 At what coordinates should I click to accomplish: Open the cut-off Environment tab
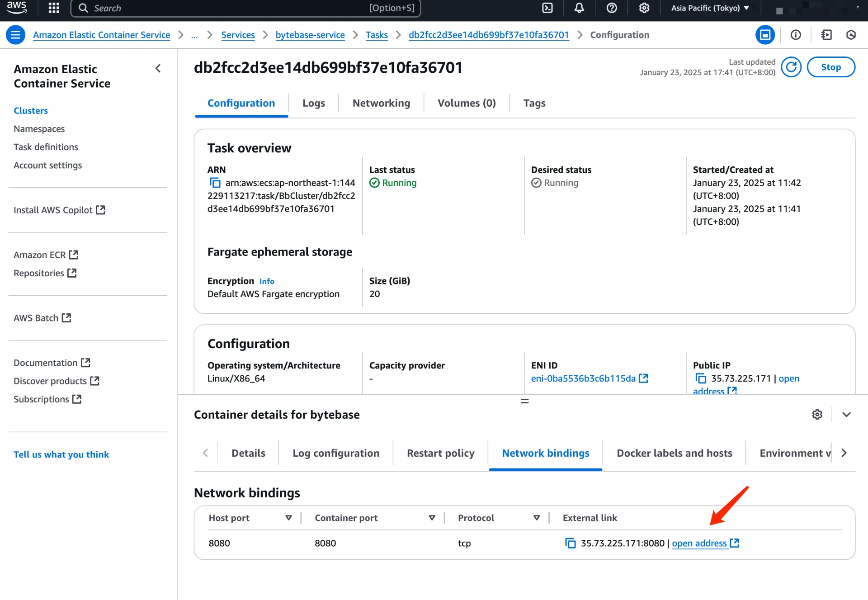pos(795,453)
